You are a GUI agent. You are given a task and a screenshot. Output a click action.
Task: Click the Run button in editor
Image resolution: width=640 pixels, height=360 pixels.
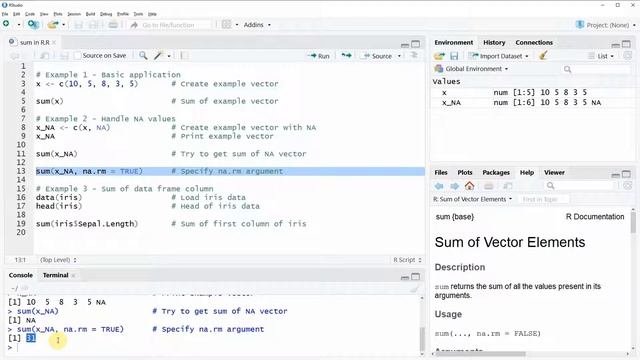(319, 56)
